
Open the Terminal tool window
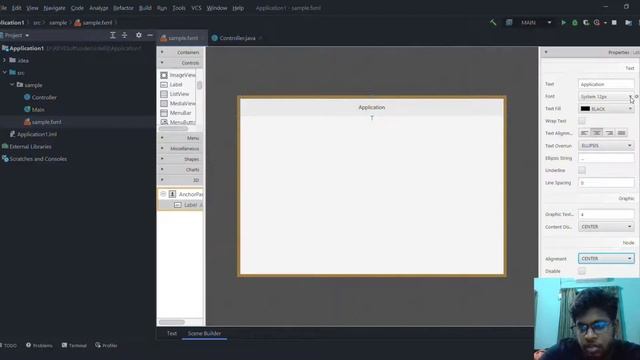coord(74,345)
